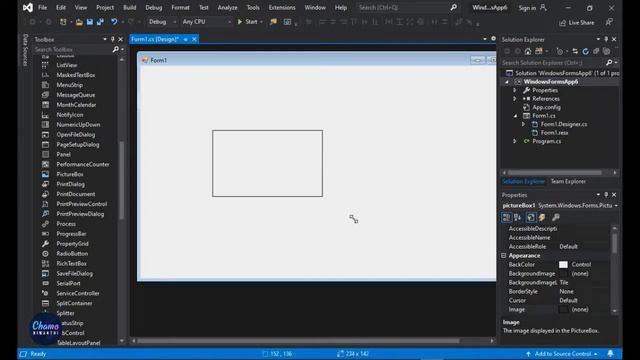The width and height of the screenshot is (640, 360).
Task: Close the Form1.cs [Design] tab
Action: [194, 39]
